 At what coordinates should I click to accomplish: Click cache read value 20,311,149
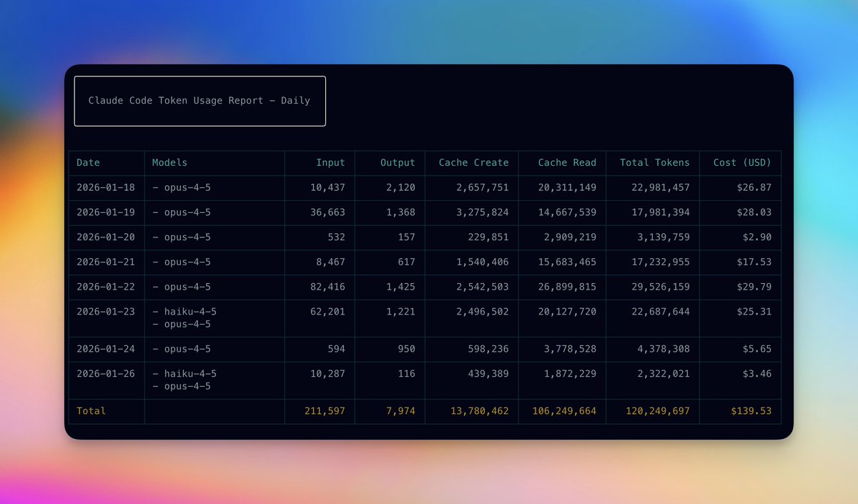coord(567,187)
